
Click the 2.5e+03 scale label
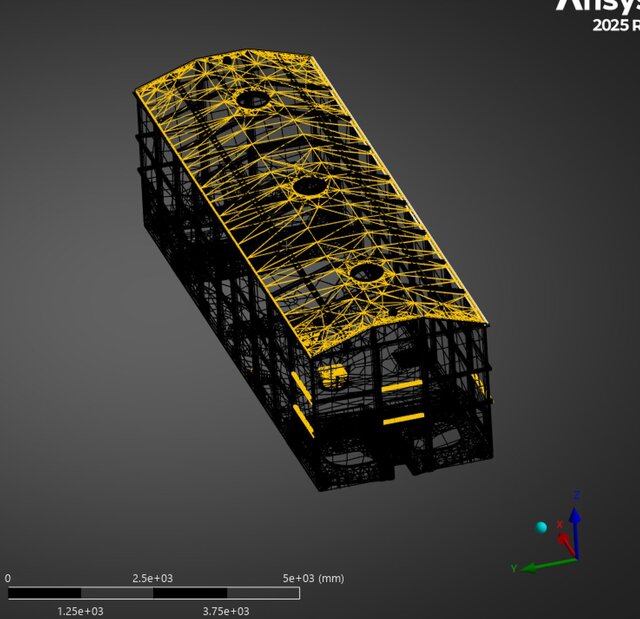(x=153, y=578)
